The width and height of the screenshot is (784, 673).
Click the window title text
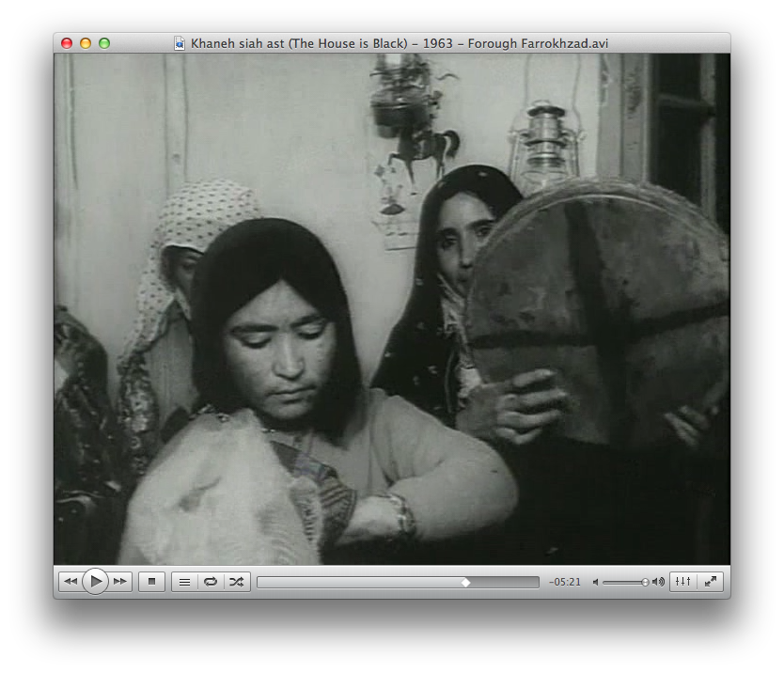(x=400, y=43)
